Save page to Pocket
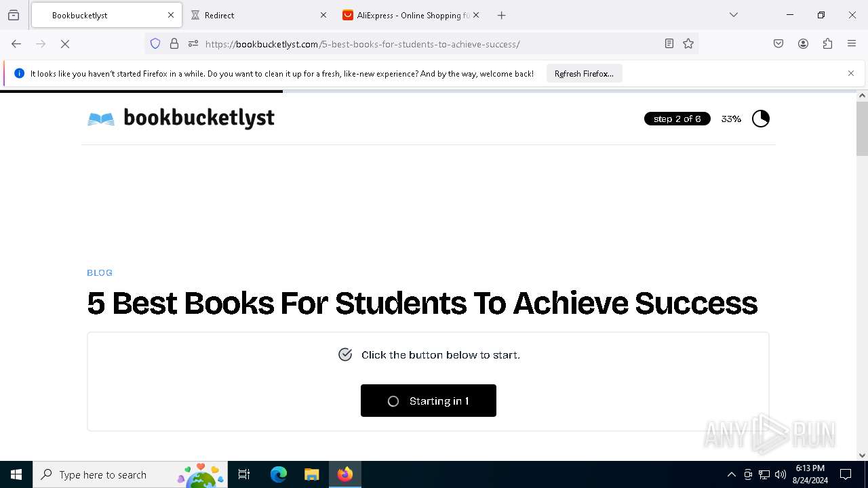This screenshot has height=488, width=868. 778,44
